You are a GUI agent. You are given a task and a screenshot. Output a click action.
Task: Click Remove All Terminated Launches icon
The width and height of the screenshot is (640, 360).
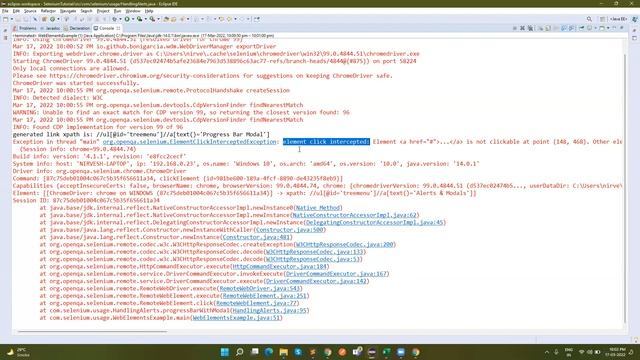click(x=531, y=28)
